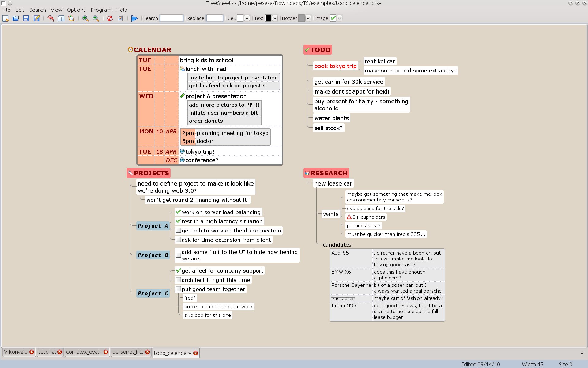Zoom out with the magnifier minus icon
This screenshot has height=368, width=588.
click(x=96, y=18)
